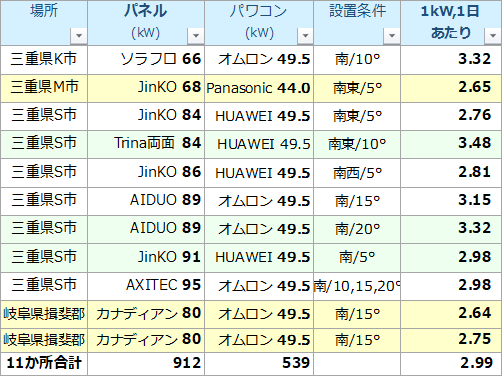
Task: Click AIDUO 89 in the 南/15° row
Action: coord(146,201)
